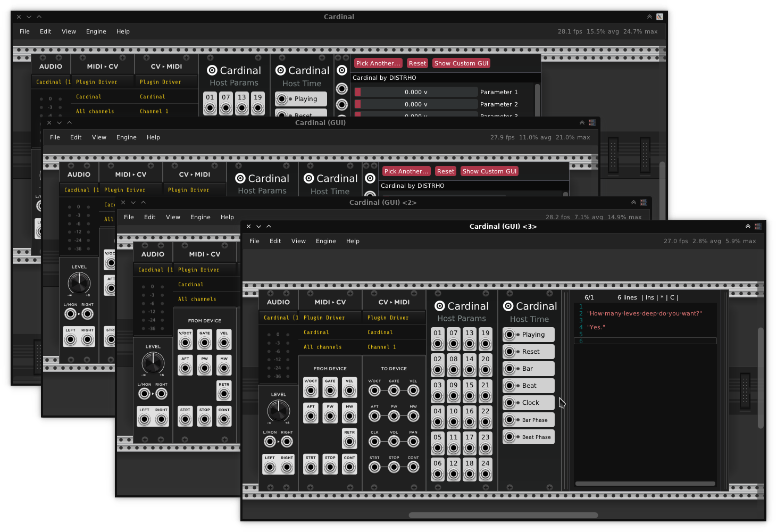Click the LEVEL knob in Cardinal (GUI) <3>
The height and width of the screenshot is (532, 777).
(278, 411)
